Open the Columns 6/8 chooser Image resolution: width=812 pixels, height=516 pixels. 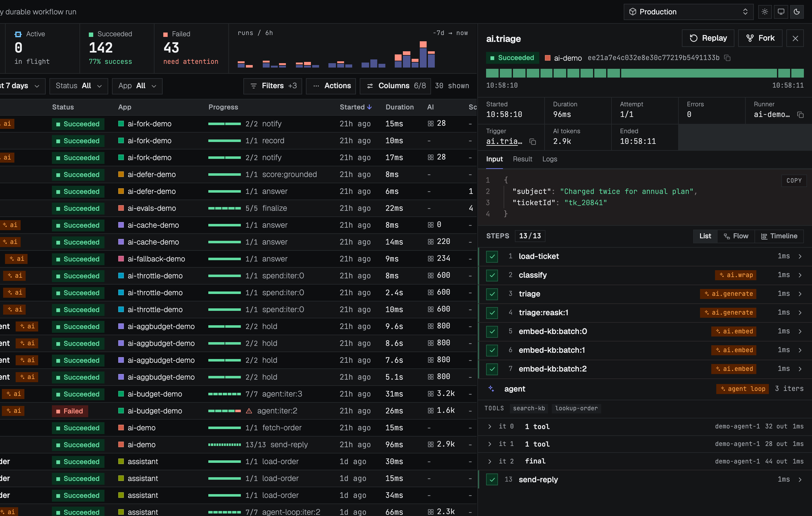(395, 86)
